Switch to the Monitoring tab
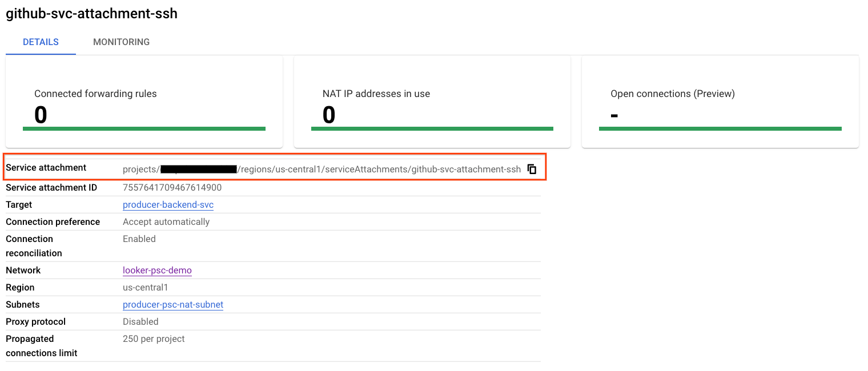The height and width of the screenshot is (371, 868). (x=121, y=42)
